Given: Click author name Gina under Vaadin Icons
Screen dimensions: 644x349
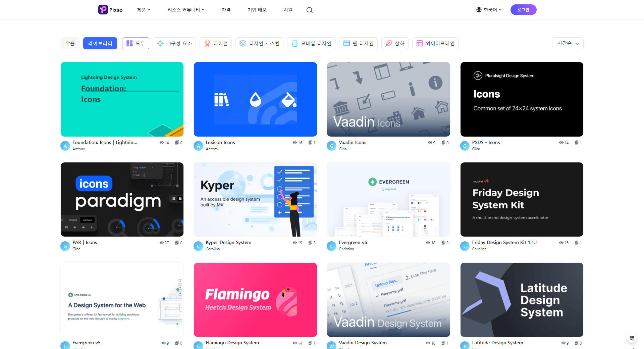Looking at the screenshot, I should 342,149.
